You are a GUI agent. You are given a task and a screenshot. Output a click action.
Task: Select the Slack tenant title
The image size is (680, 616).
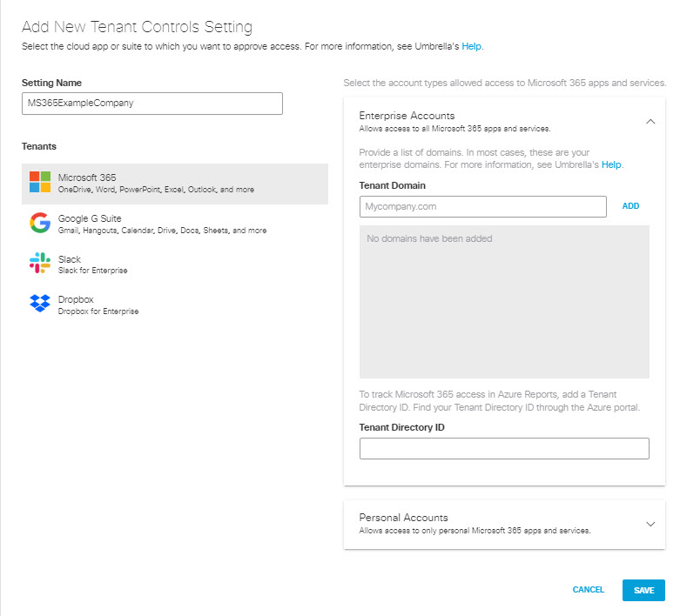click(70, 258)
